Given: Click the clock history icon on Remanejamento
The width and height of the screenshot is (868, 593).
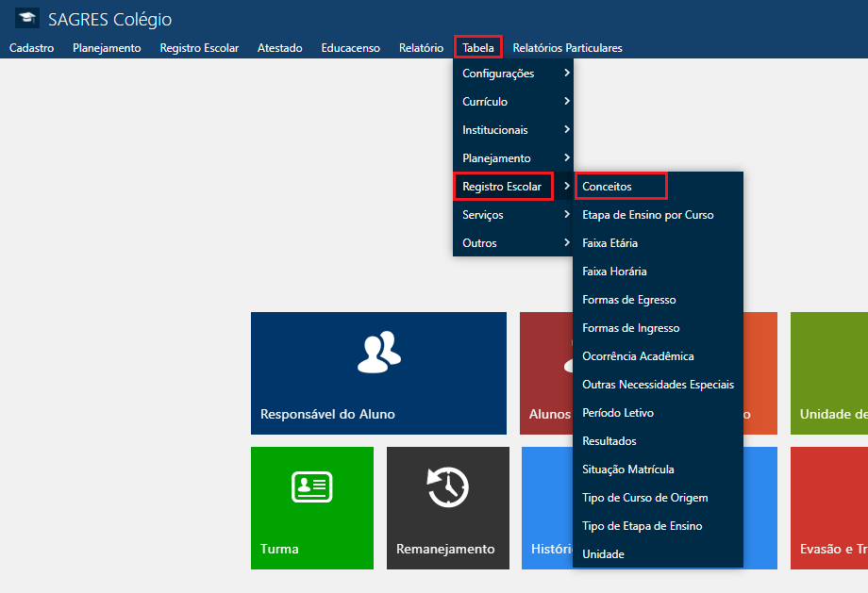Looking at the screenshot, I should [x=447, y=487].
